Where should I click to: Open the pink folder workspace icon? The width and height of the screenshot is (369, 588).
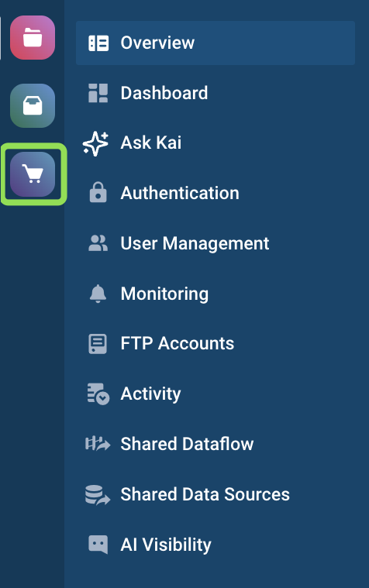point(33,37)
